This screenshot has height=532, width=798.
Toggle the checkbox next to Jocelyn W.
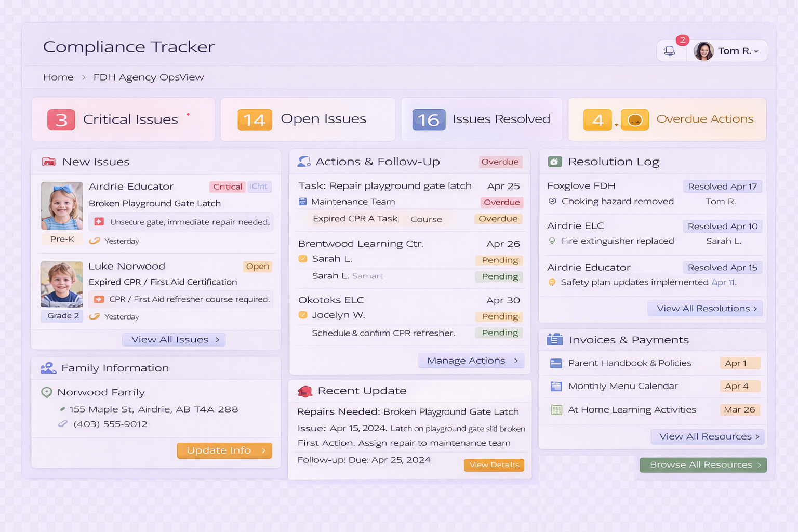click(303, 315)
